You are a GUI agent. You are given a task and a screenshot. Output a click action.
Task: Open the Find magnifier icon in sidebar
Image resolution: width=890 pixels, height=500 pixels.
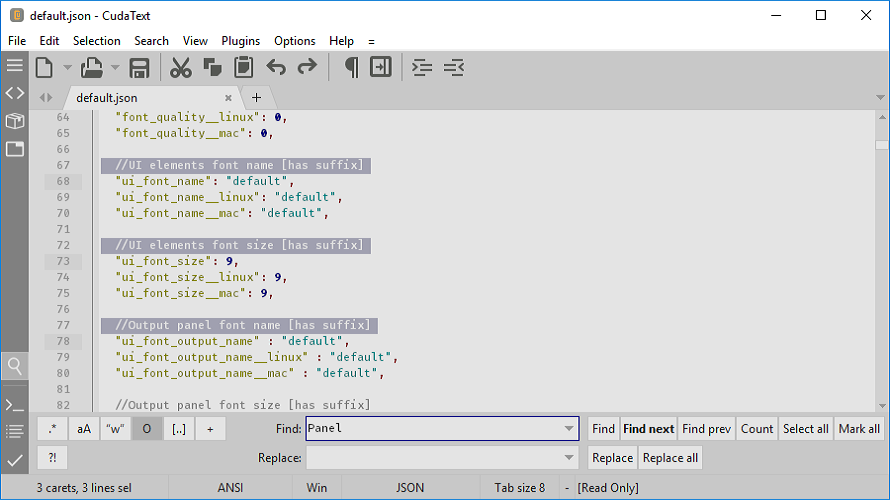(x=14, y=365)
